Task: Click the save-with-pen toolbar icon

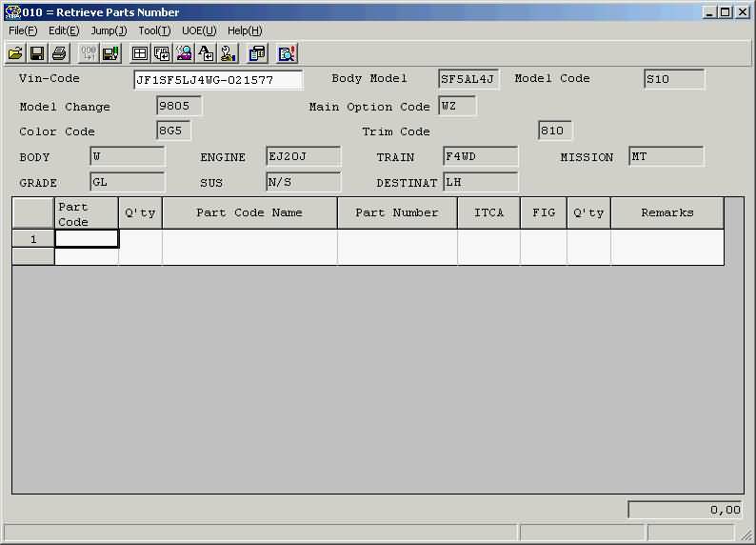Action: pyautogui.click(x=110, y=53)
